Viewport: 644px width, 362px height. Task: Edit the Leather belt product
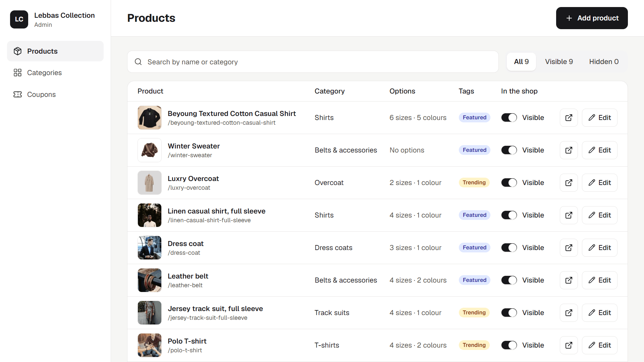(x=600, y=280)
